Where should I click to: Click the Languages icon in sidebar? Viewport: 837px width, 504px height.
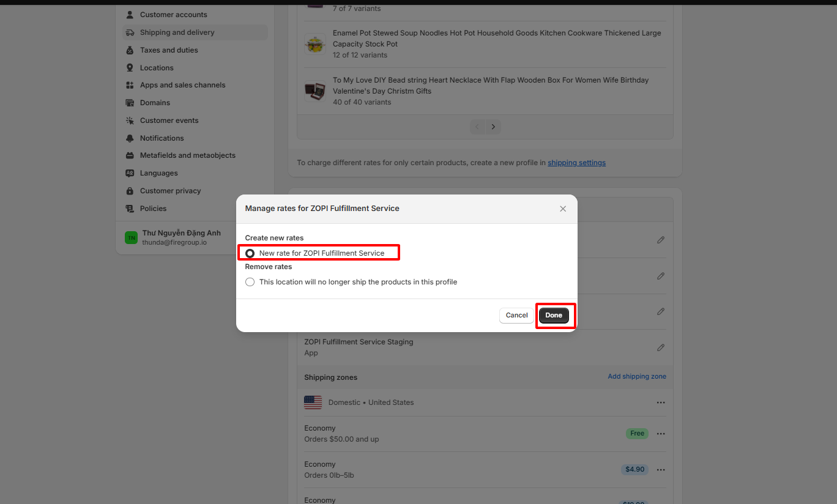tap(130, 173)
